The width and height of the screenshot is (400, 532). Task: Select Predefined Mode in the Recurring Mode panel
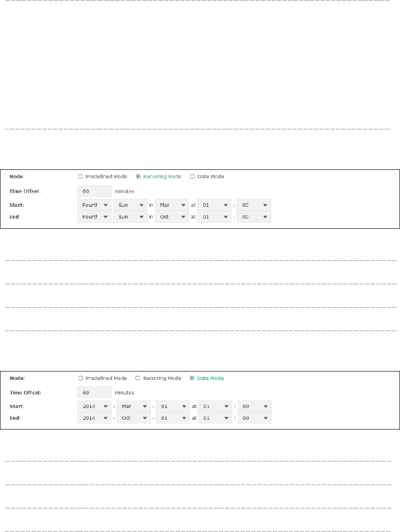(81, 176)
